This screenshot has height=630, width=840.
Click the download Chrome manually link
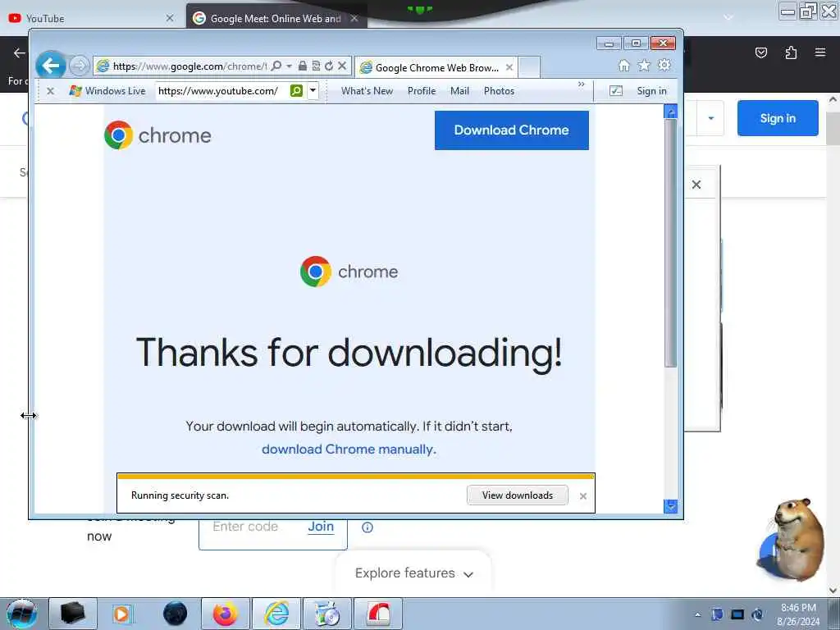tap(349, 449)
